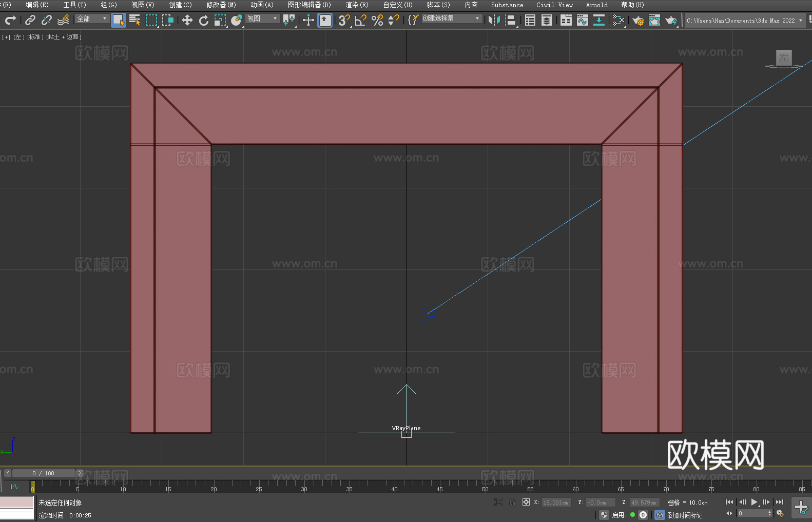The width and height of the screenshot is (812, 522).
Task: Select the Scale tool
Action: (220, 20)
